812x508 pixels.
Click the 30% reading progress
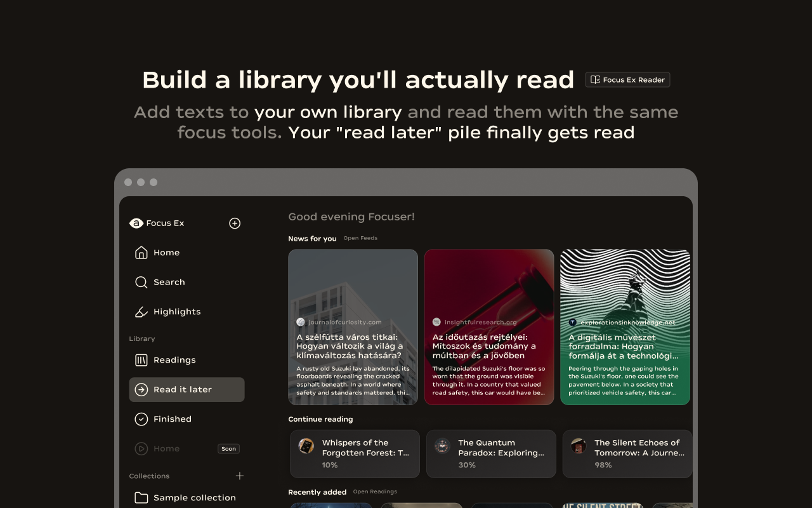coord(467,465)
